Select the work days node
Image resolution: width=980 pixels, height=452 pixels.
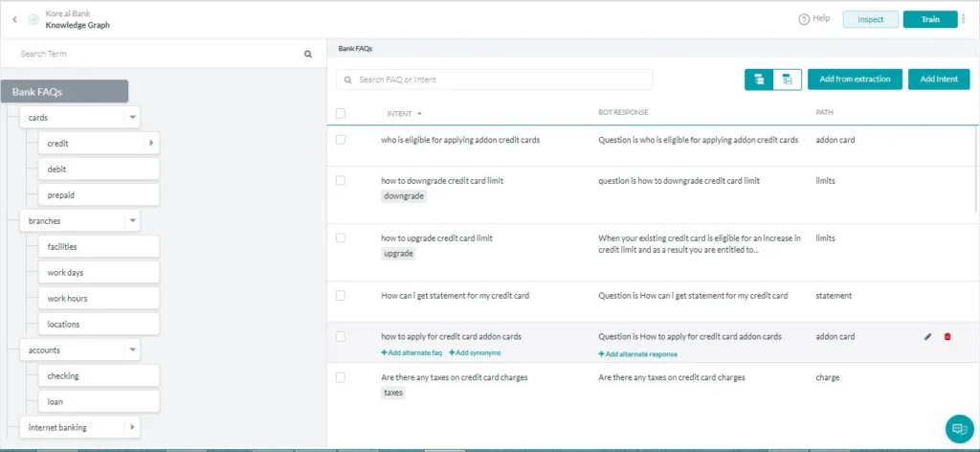[99, 273]
